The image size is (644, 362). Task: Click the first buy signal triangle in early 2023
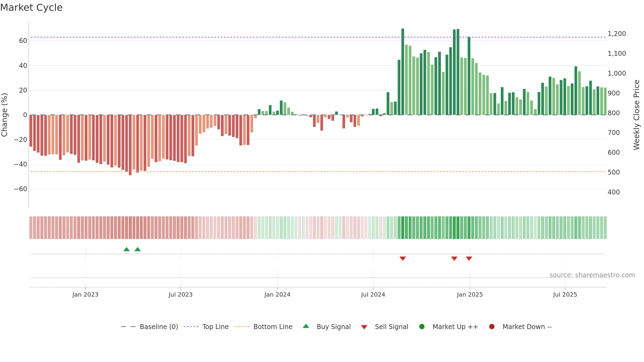tap(126, 249)
